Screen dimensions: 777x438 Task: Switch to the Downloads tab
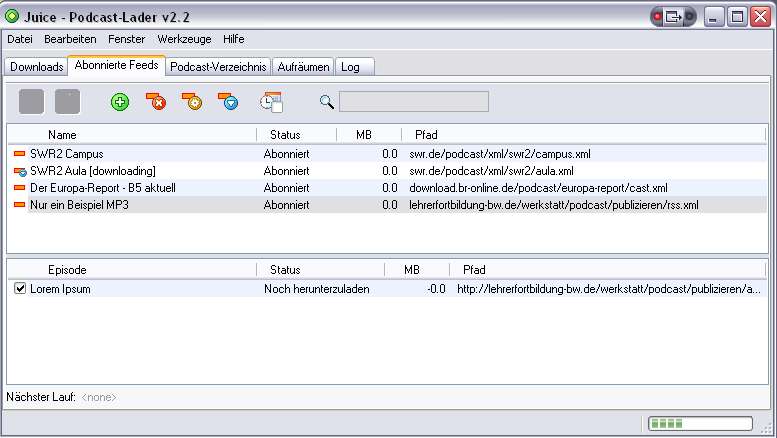point(37,67)
